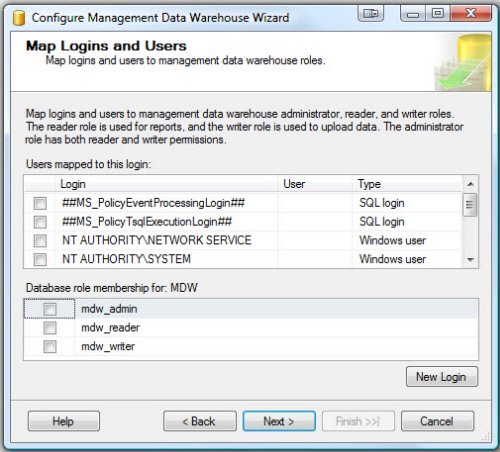Enable the mdw_reader role checkbox
This screenshot has width=500, height=452.
click(50, 328)
